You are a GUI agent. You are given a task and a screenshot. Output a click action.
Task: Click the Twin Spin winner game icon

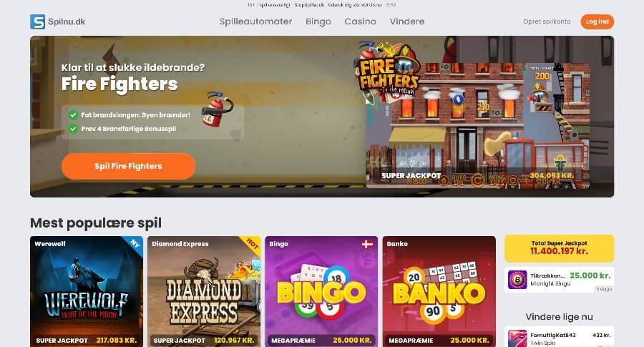517,338
